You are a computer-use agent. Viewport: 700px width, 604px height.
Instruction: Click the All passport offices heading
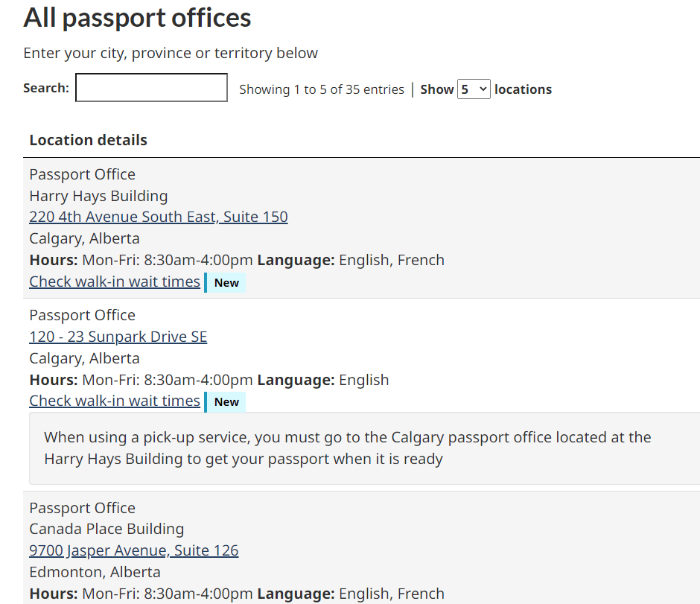coord(138,18)
